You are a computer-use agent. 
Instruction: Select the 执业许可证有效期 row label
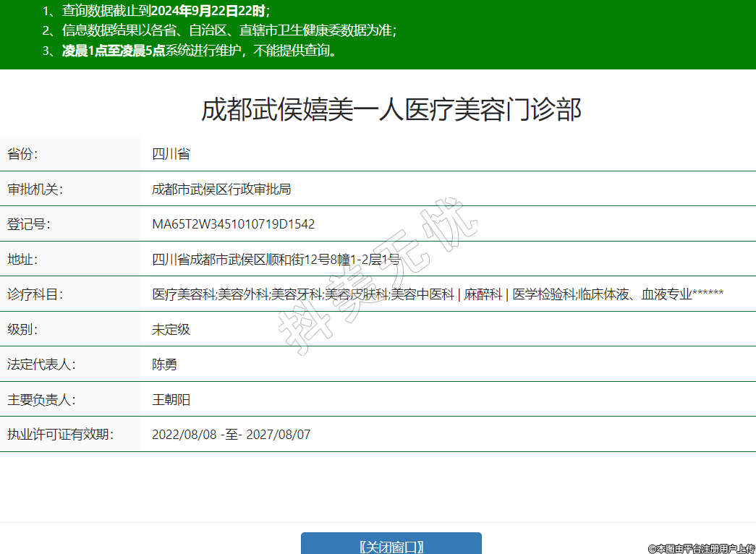[61, 435]
